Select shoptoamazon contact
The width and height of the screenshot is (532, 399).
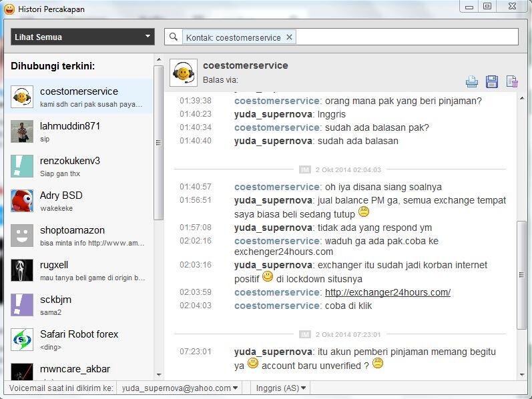79,236
